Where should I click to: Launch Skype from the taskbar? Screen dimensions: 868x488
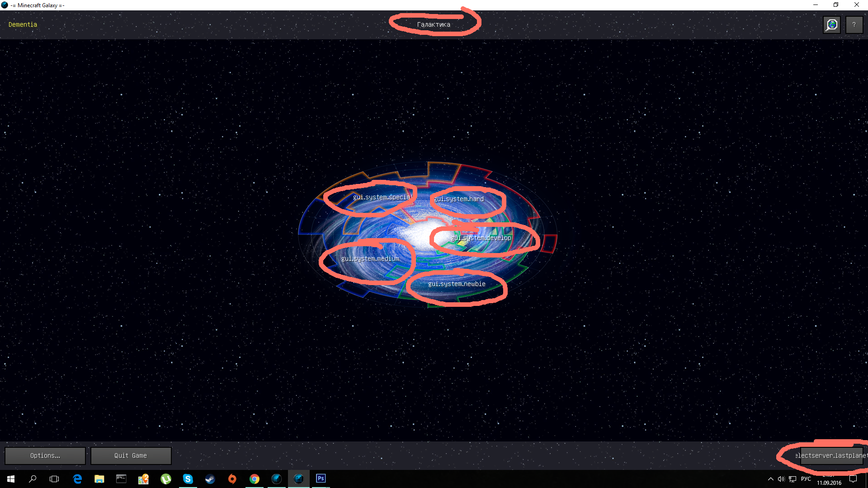click(x=188, y=479)
